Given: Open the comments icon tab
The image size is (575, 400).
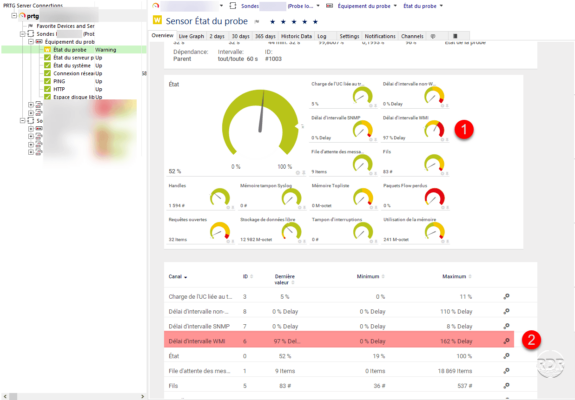Looking at the screenshot, I should (x=433, y=36).
